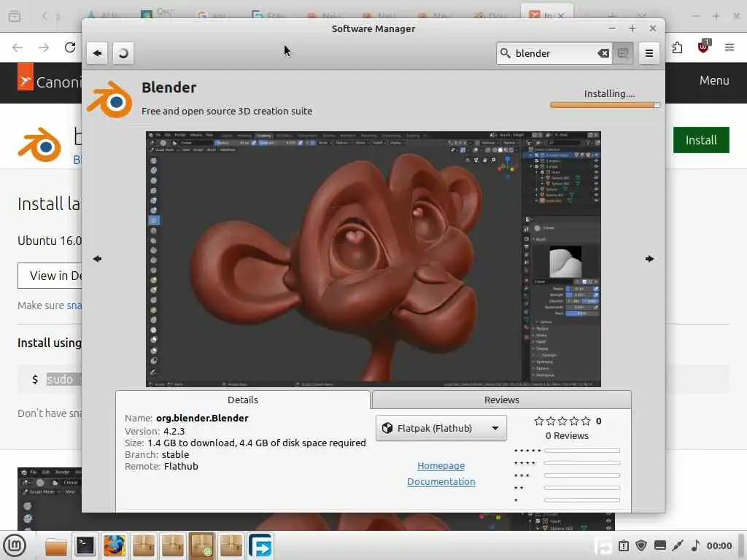The height and width of the screenshot is (560, 747).
Task: Switch to the Details tab
Action: pos(243,400)
